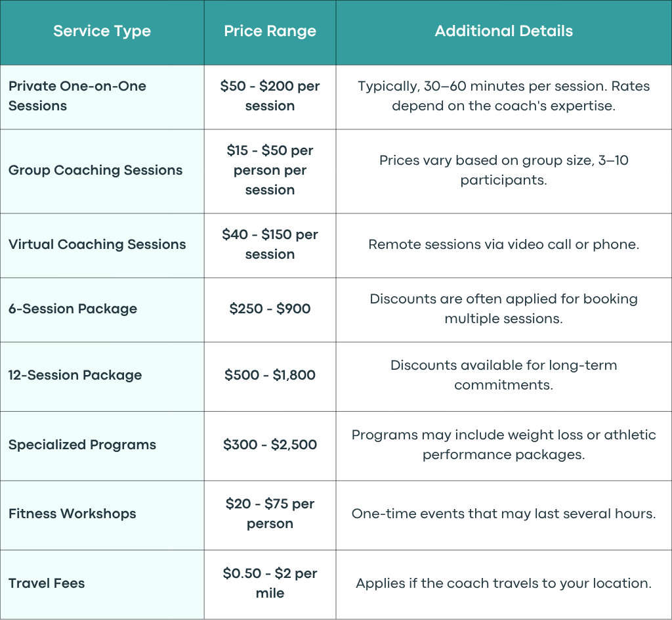
Task: Select Group Coaching Sessions row label
Action: [96, 170]
